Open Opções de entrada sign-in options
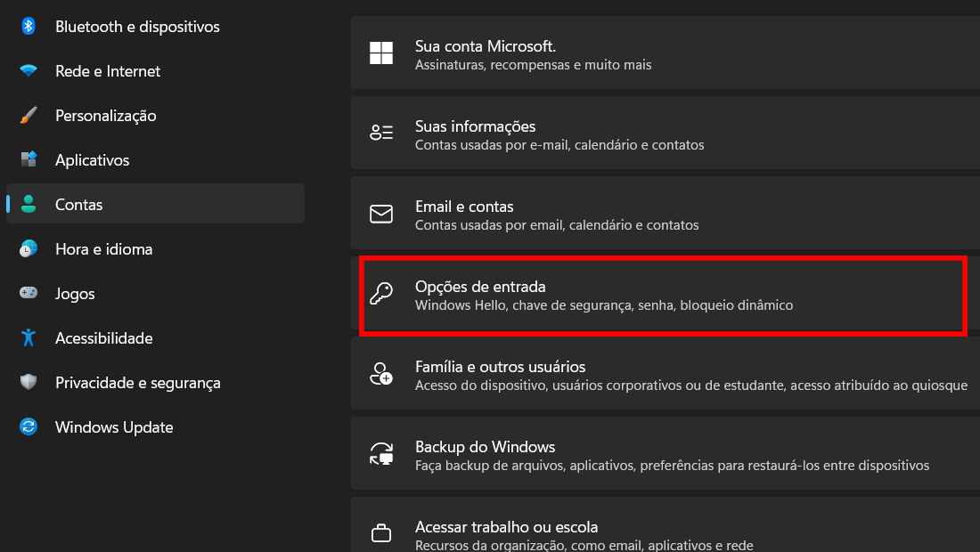 tap(665, 293)
